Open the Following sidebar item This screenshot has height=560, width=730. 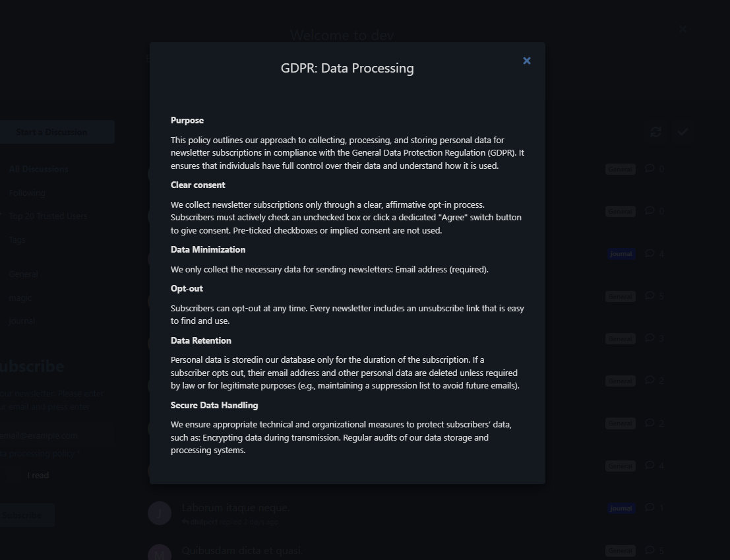tap(27, 193)
